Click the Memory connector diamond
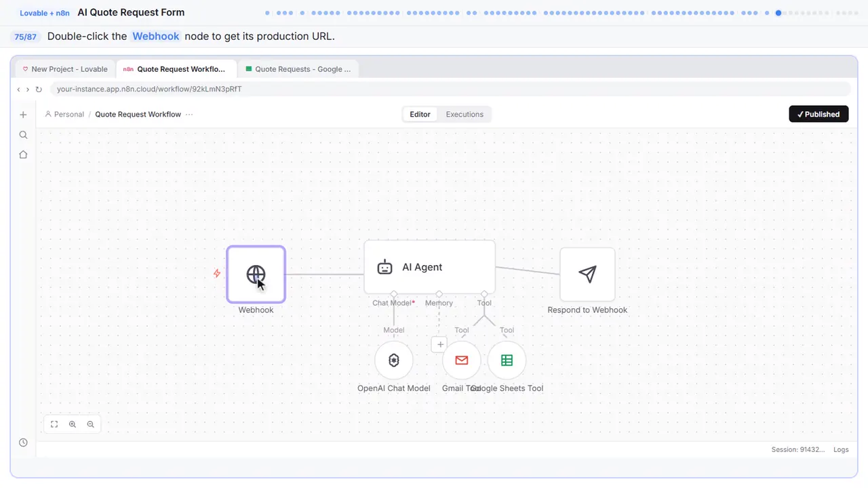Viewport: 868px width, 488px height. pos(439,294)
